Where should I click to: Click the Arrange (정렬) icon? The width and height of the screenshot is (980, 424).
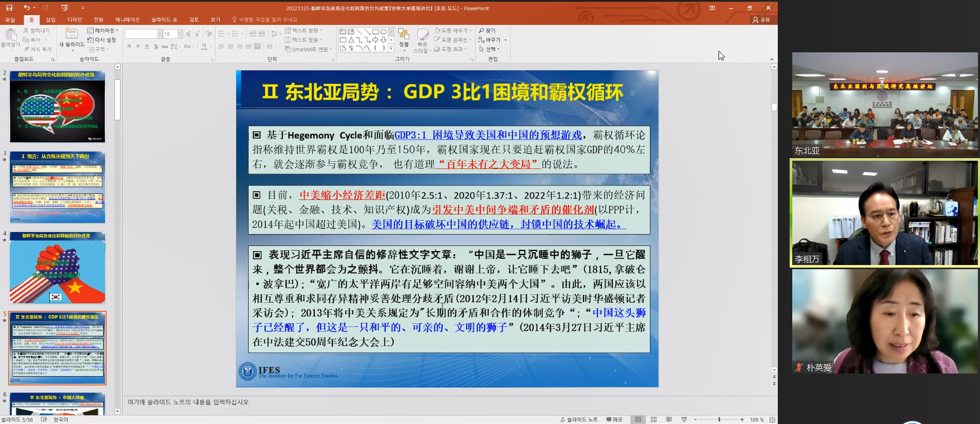(404, 37)
